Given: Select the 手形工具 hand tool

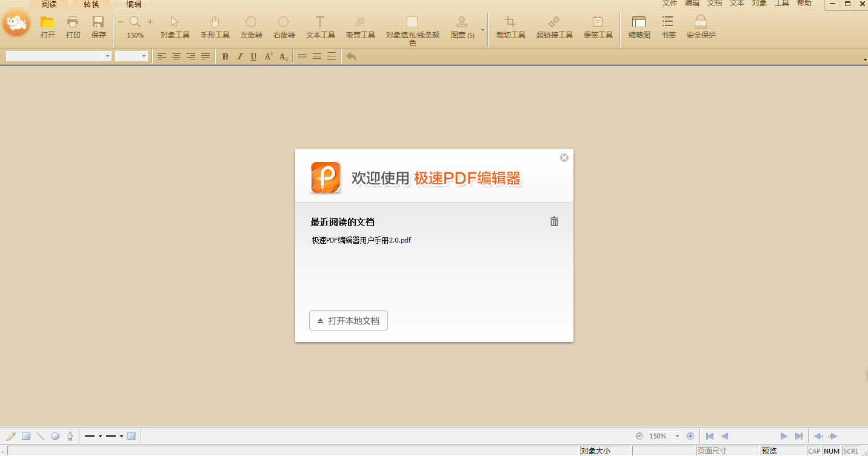Looking at the screenshot, I should tap(215, 28).
